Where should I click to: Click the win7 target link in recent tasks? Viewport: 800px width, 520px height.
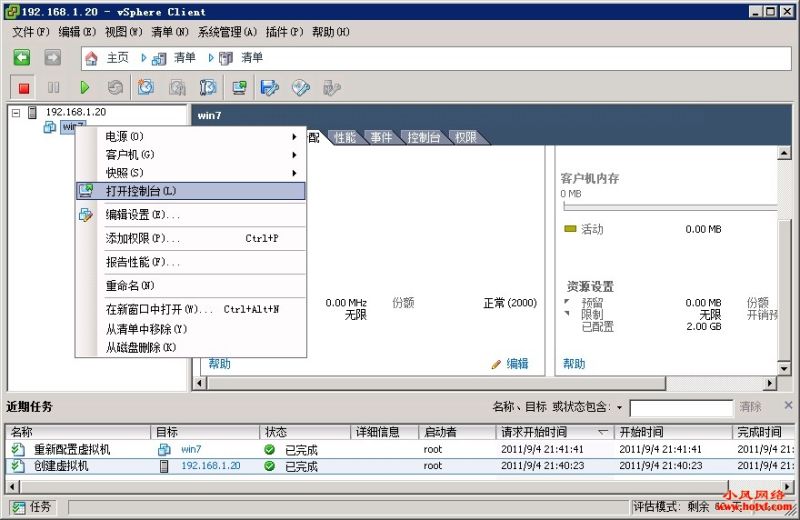(191, 450)
